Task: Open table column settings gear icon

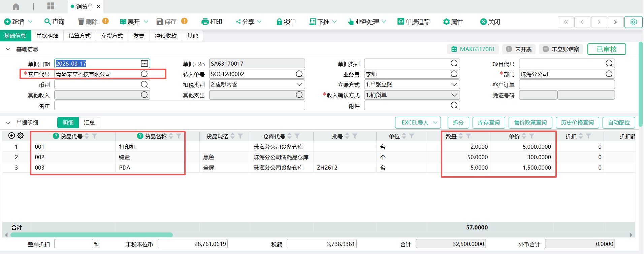Action: coord(21,136)
